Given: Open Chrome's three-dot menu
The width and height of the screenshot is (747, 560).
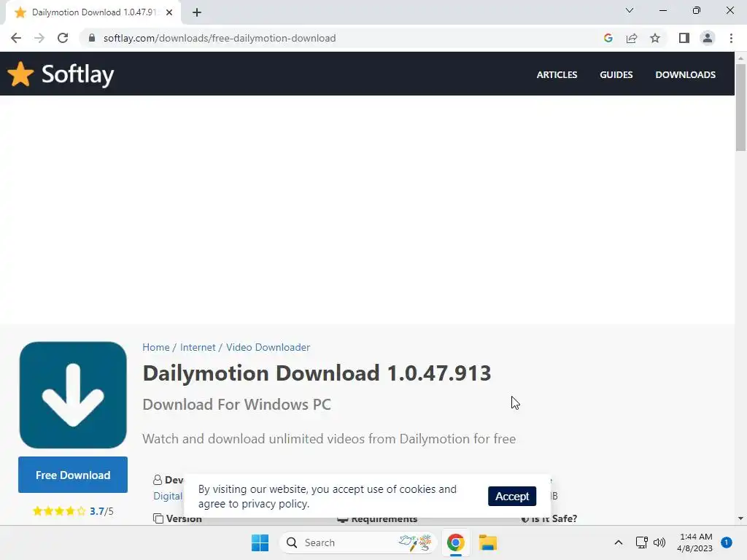Looking at the screenshot, I should (731, 38).
